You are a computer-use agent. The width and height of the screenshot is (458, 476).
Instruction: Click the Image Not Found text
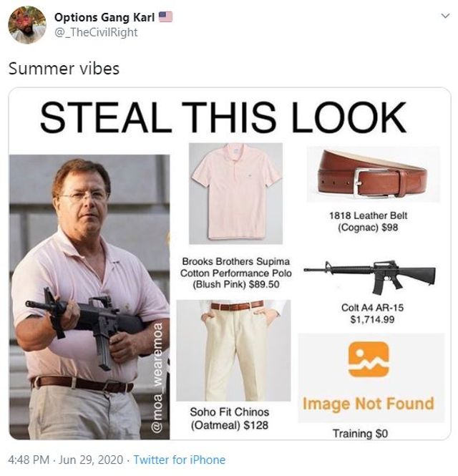click(x=369, y=404)
